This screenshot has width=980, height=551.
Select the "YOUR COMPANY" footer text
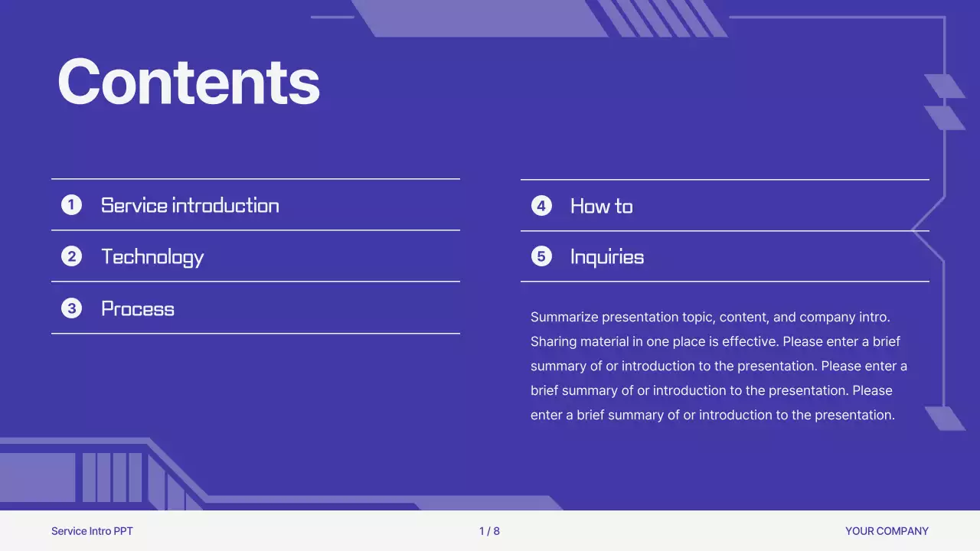tap(887, 531)
